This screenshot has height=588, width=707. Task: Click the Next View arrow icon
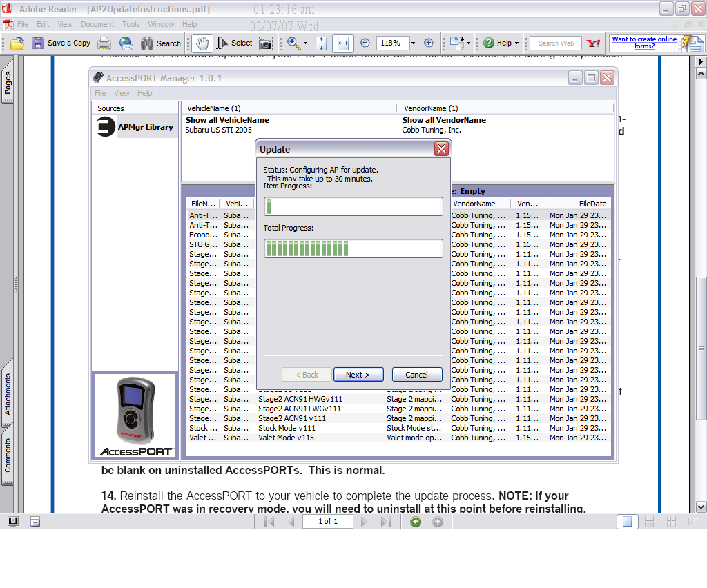pyautogui.click(x=437, y=522)
